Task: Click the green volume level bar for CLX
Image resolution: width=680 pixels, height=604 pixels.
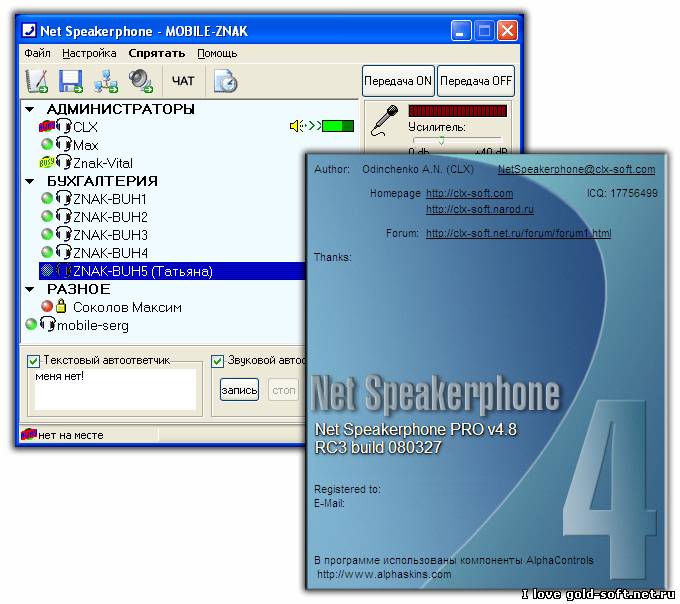Action: 338,126
